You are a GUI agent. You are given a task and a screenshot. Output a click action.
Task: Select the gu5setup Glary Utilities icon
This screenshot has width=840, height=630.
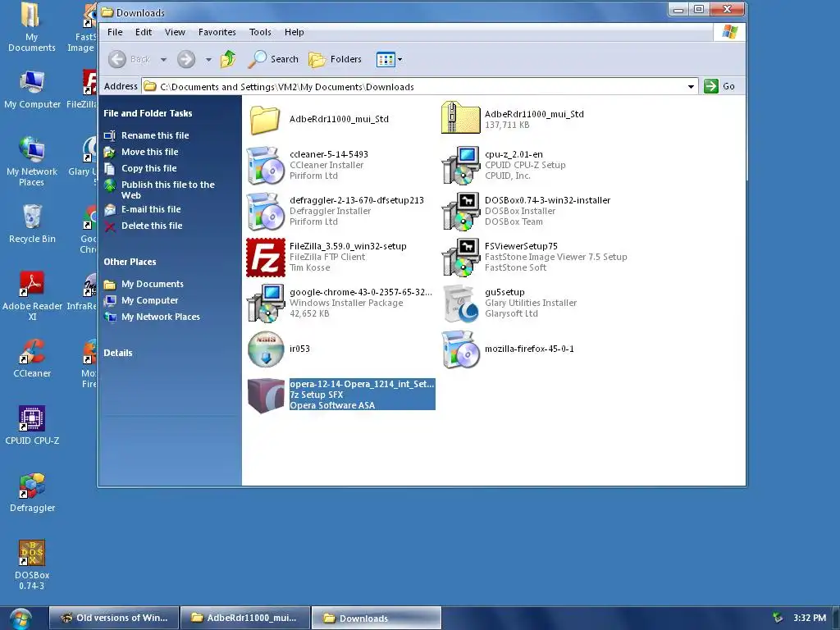tap(460, 304)
